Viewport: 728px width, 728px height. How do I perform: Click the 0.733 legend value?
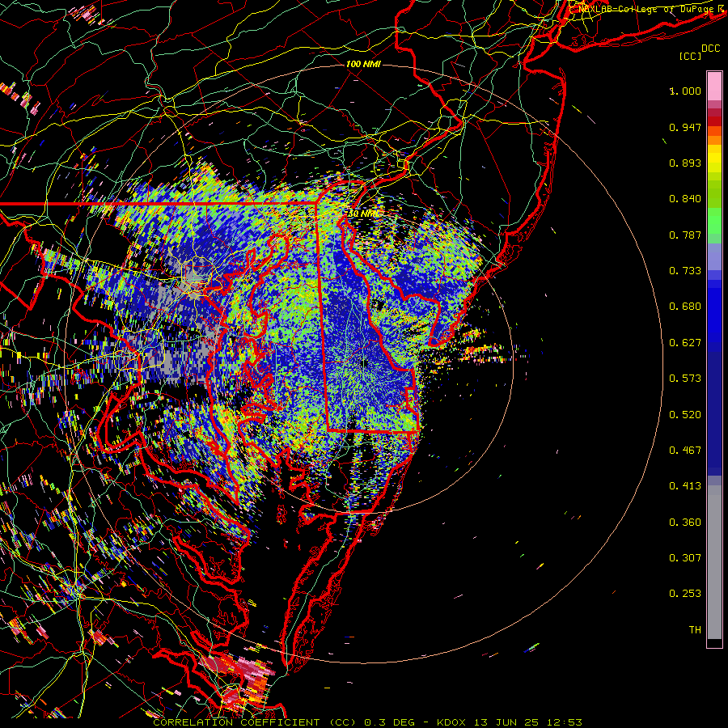click(x=685, y=271)
